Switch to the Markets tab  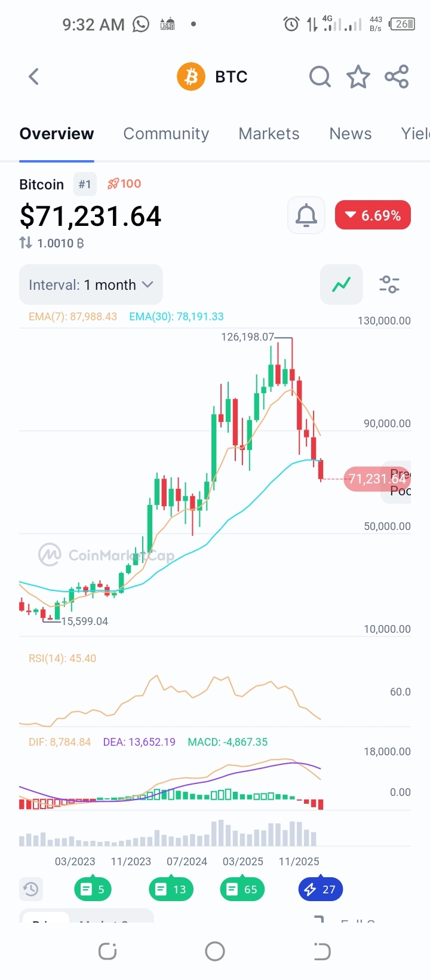(x=269, y=134)
